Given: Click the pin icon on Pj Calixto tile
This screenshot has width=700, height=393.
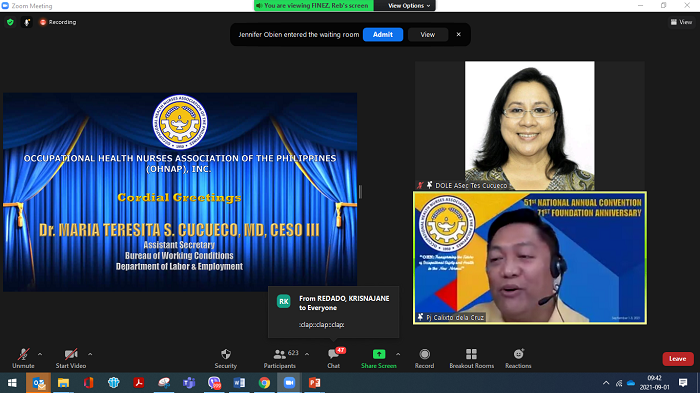Looking at the screenshot, I should click(420, 317).
